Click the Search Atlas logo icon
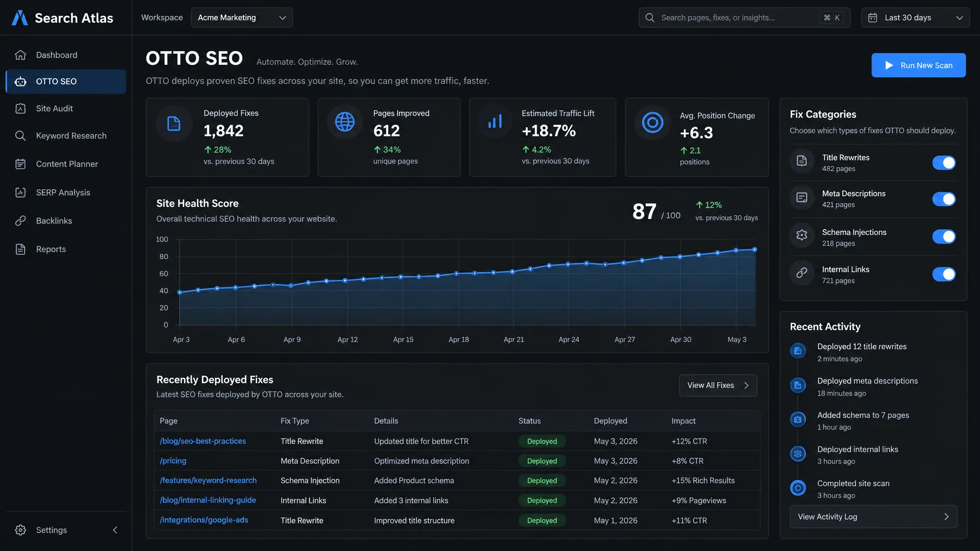 coord(20,18)
